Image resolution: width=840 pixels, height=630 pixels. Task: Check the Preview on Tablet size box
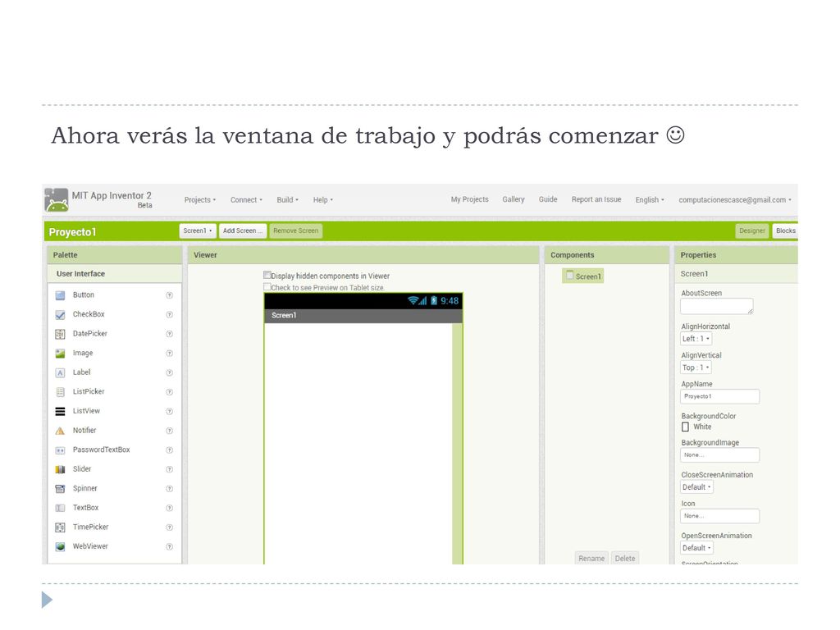coord(267,286)
